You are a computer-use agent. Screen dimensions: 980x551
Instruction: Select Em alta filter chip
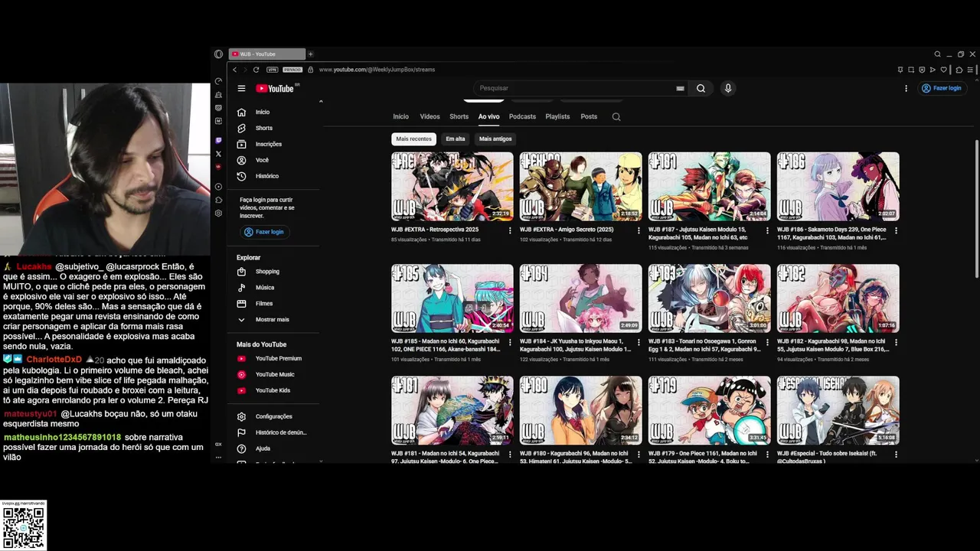click(456, 139)
